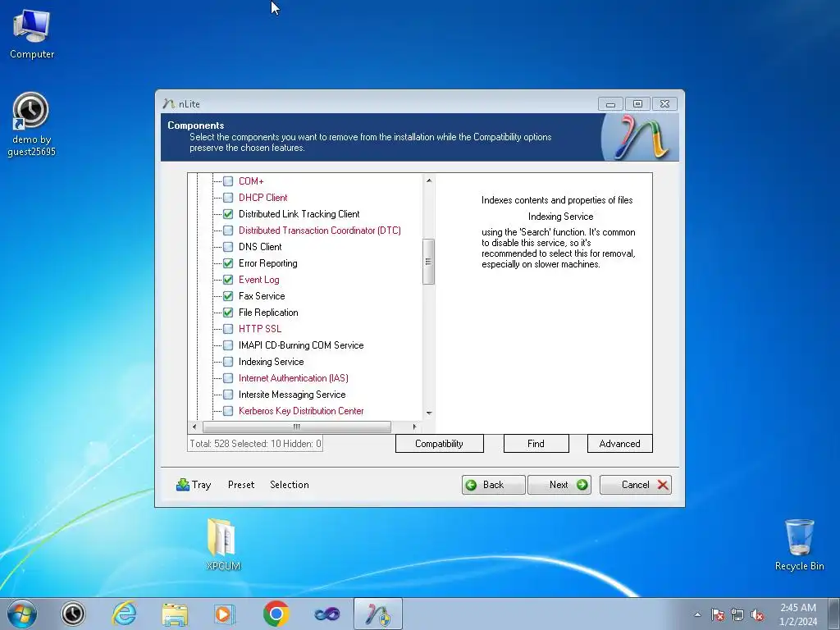Check the HTTP SSL checkbox
This screenshot has width=840, height=630.
(x=228, y=329)
